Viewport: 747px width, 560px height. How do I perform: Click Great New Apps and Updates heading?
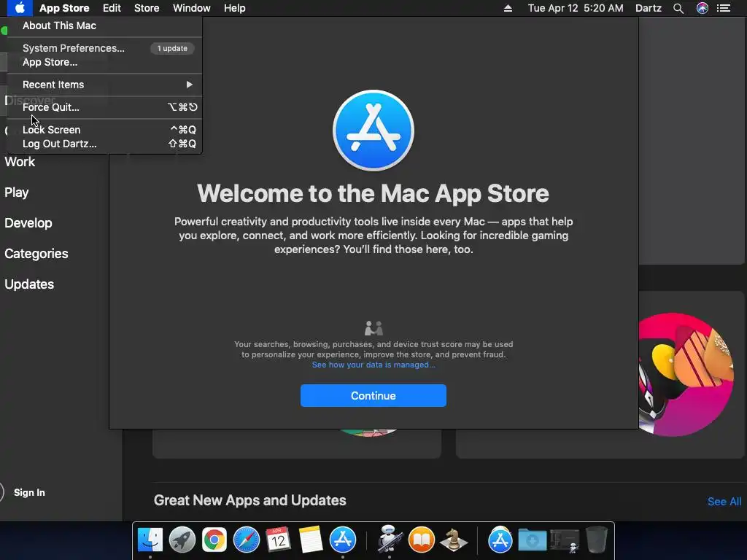pyautogui.click(x=250, y=500)
